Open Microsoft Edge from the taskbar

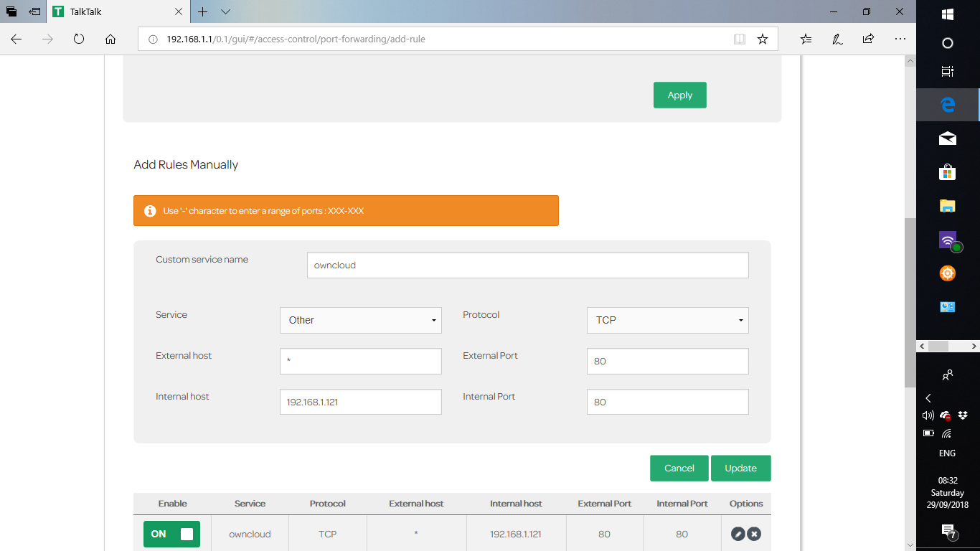tap(948, 105)
